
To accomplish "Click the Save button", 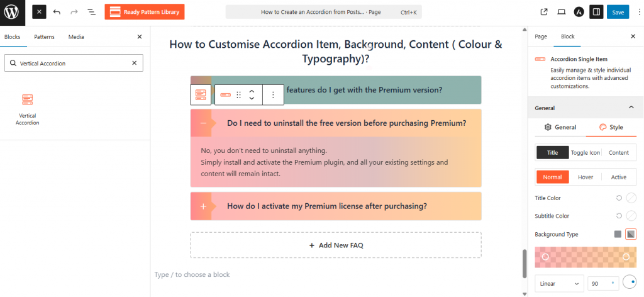I will coord(618,12).
